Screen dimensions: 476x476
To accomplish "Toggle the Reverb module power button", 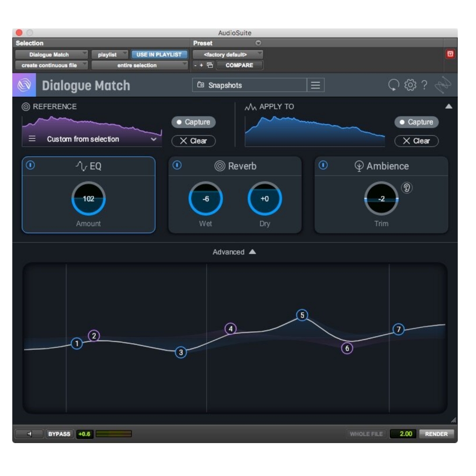I will [177, 165].
